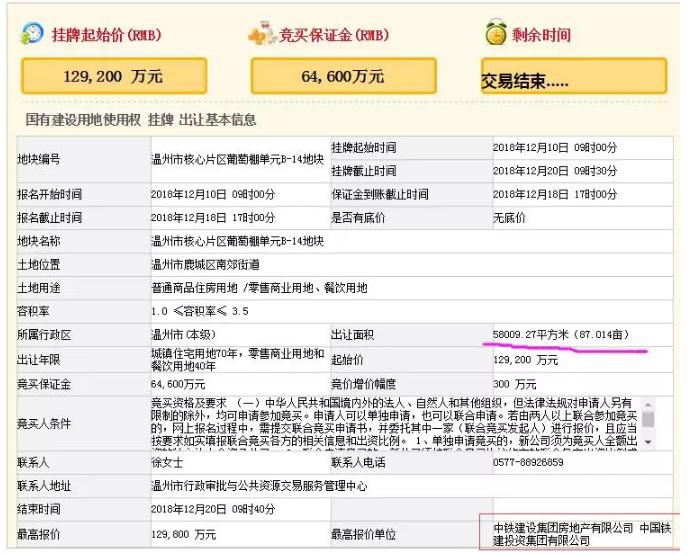Click the scroll up arrow in 竞买人条件
Viewport: 690px width, 555px height.
[x=648, y=404]
